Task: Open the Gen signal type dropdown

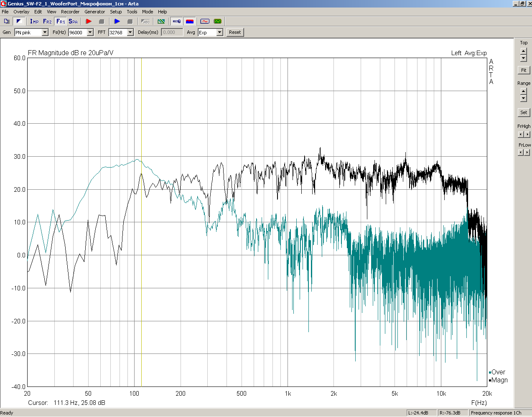Action: (x=45, y=33)
